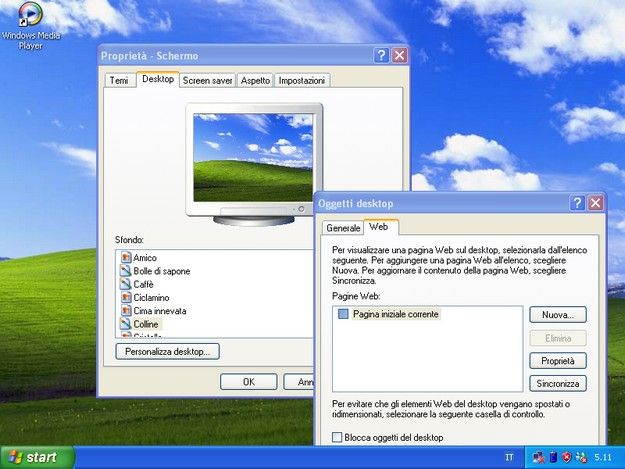The width and height of the screenshot is (625, 469).
Task: Open the red security shield tray icon
Action: click(566, 457)
